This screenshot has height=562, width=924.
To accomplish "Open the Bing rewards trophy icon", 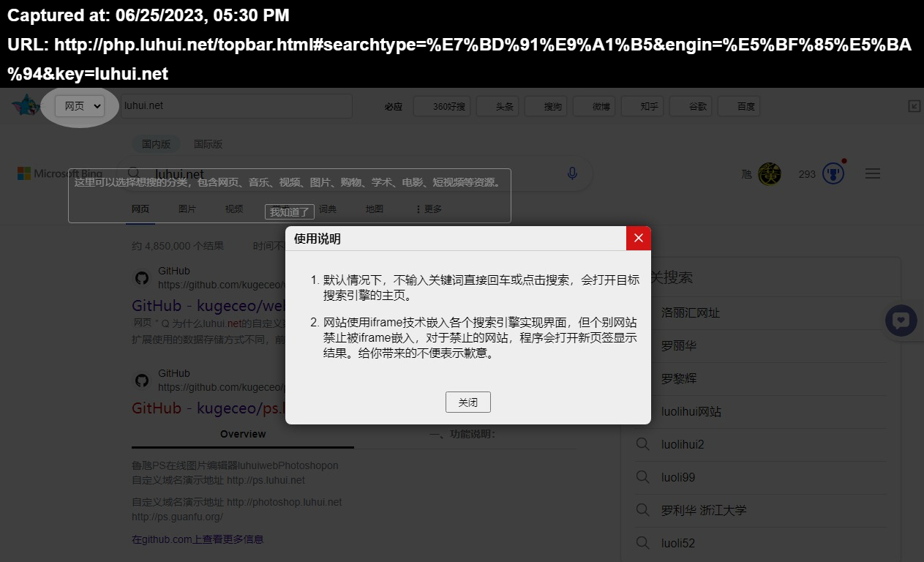I will pos(833,173).
